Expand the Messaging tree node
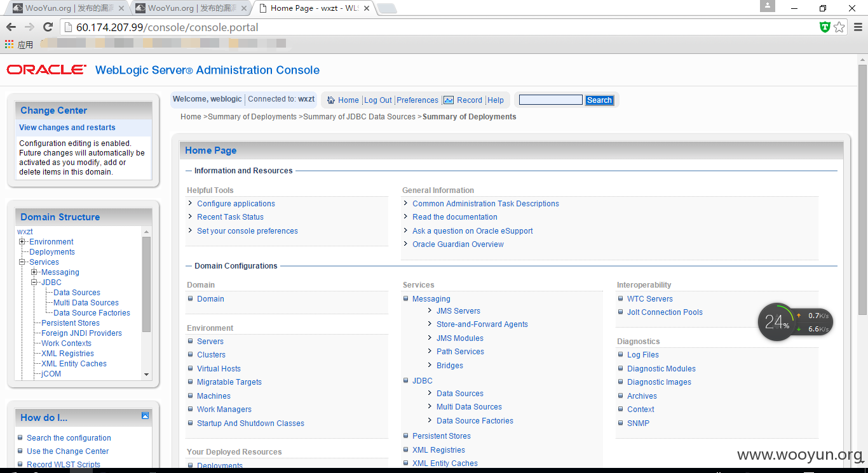The image size is (868, 473). click(34, 272)
